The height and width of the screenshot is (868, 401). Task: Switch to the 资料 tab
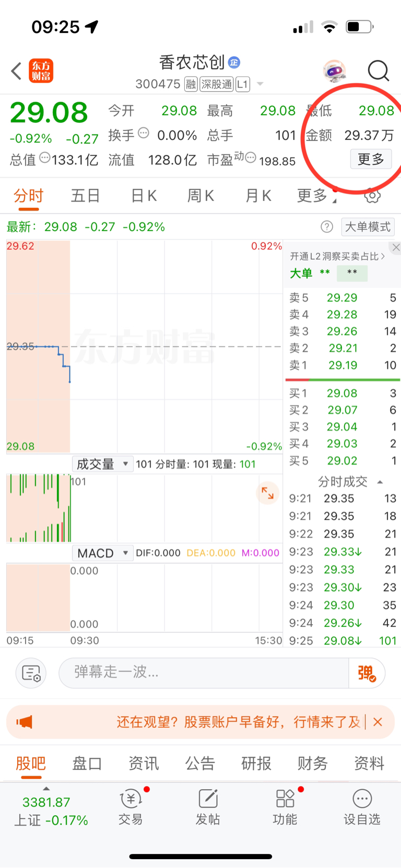click(x=369, y=764)
